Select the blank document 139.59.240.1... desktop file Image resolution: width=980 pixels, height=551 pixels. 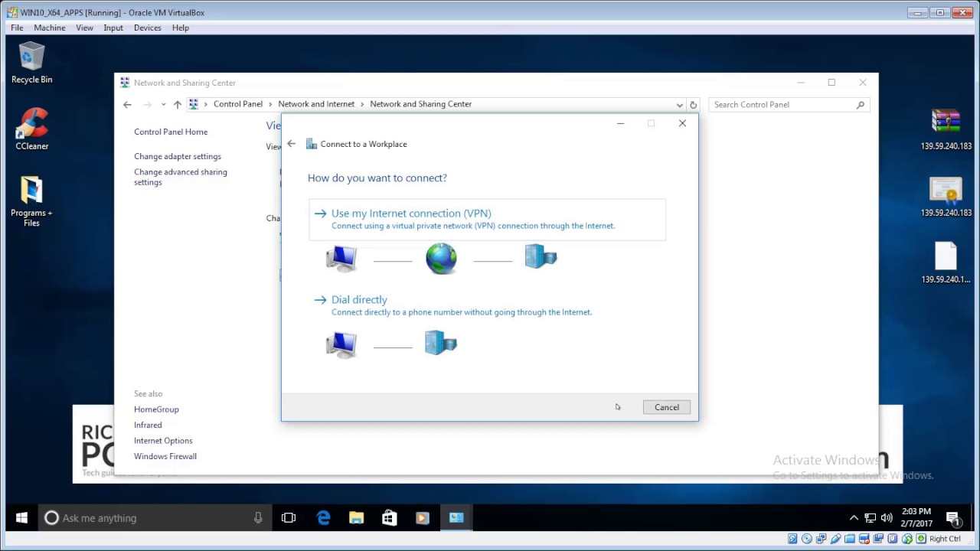(946, 262)
